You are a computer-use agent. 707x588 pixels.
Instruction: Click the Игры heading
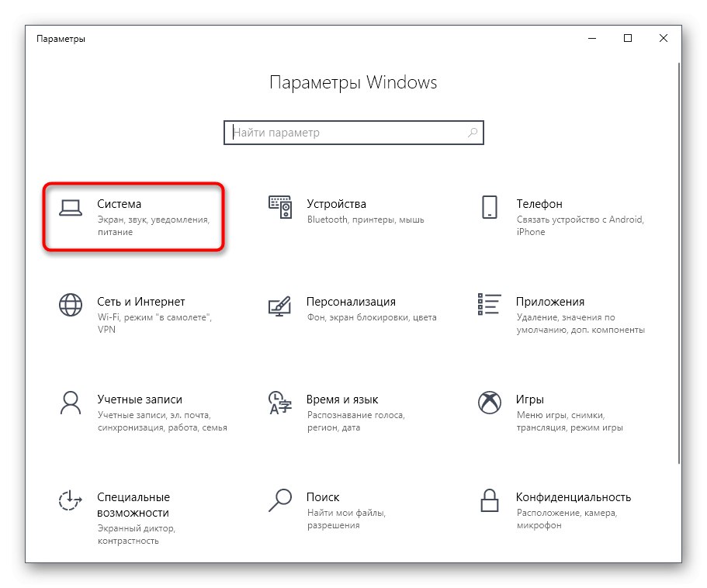pyautogui.click(x=530, y=399)
